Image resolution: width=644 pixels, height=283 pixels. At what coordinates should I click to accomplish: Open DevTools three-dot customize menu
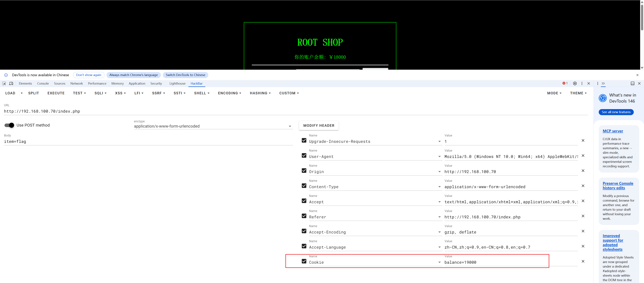tap(582, 83)
